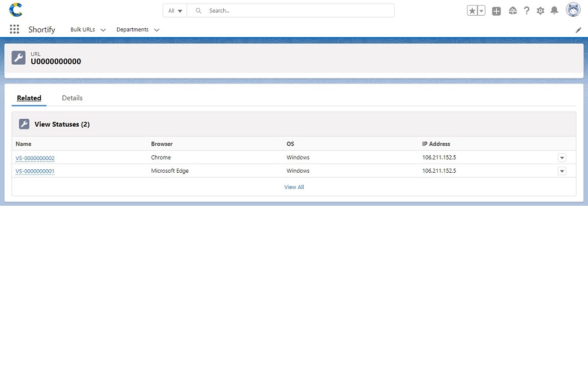Open the help question mark icon
The height and width of the screenshot is (390, 588).
[526, 11]
